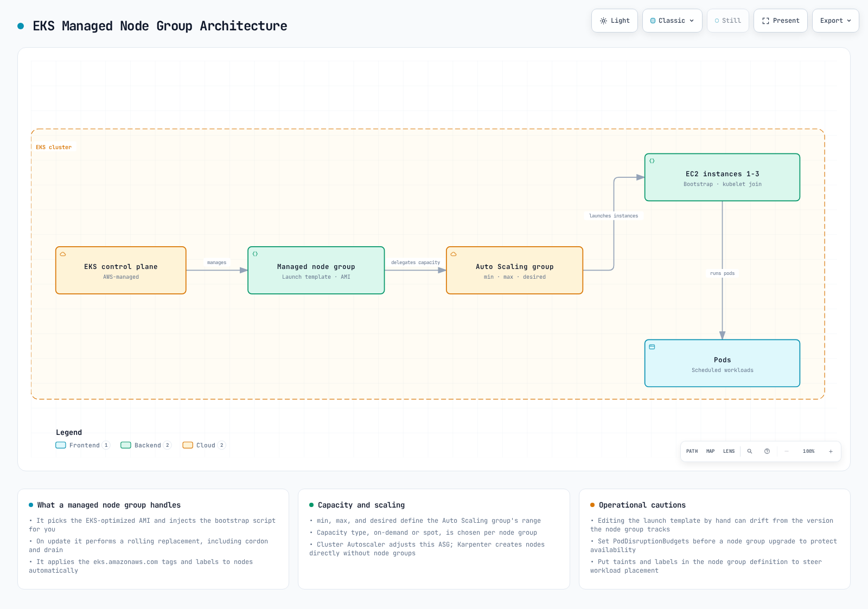This screenshot has width=868, height=609.
Task: Click the 'launches instances' edge label
Action: (614, 216)
